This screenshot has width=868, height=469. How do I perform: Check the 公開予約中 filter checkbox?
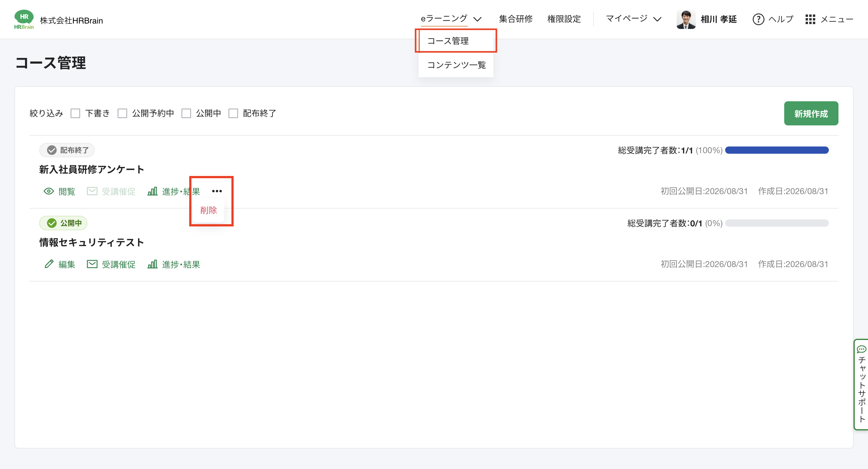click(122, 113)
